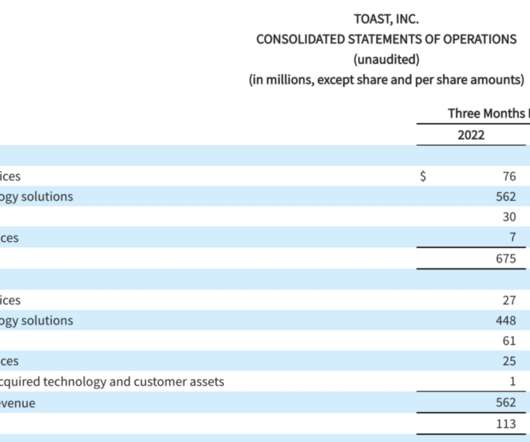Click the dollar sign beside 76

[423, 176]
